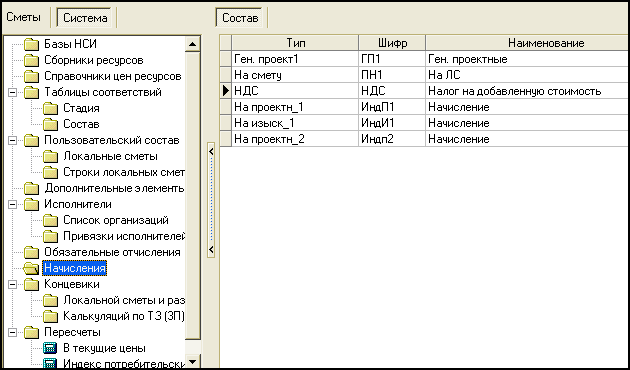Select the На смету table cell
Screen dimensions: 630x370
click(x=295, y=75)
